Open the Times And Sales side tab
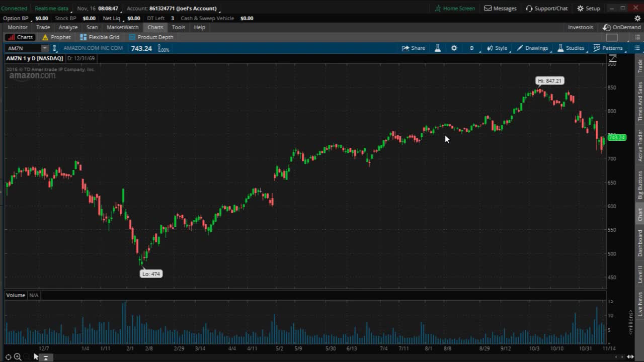The height and width of the screenshot is (362, 644). [x=640, y=101]
